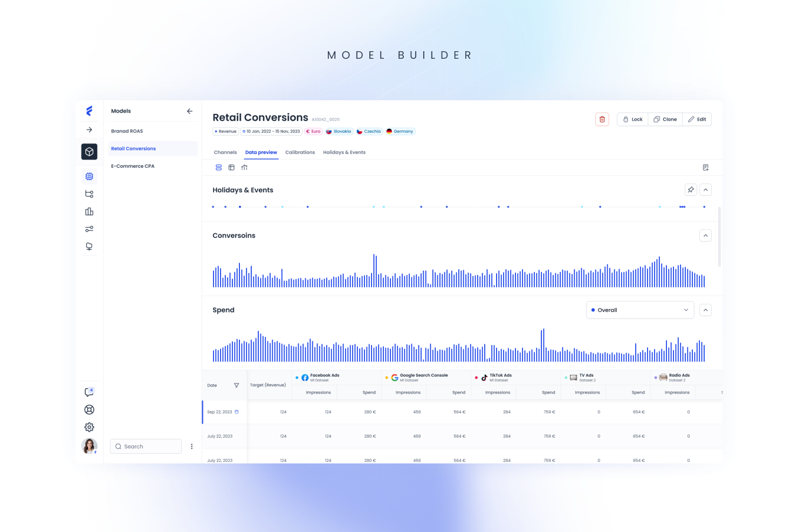This screenshot has width=798, height=532.
Task: Open the Overall spend dropdown
Action: [640, 310]
